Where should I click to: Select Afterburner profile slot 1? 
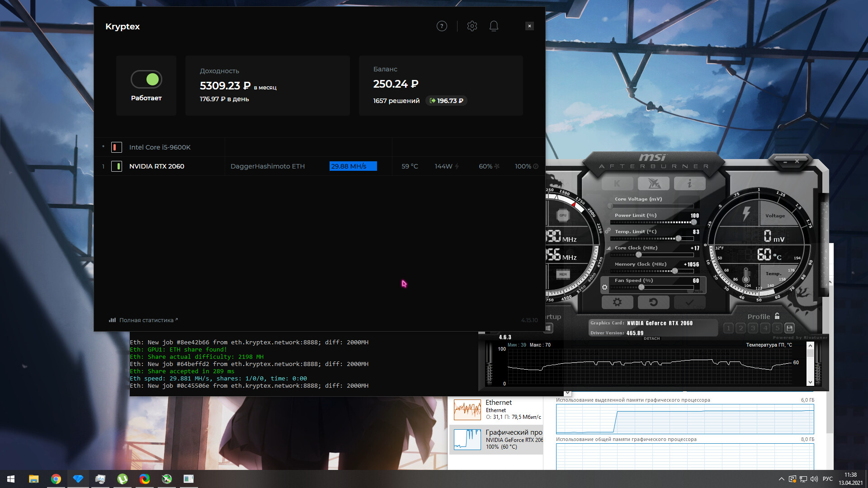[728, 328]
